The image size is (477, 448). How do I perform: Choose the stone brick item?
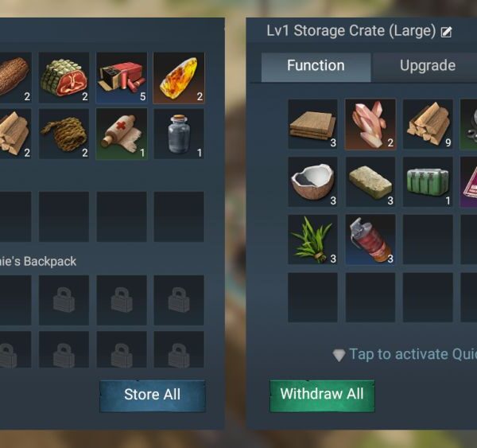coord(370,181)
